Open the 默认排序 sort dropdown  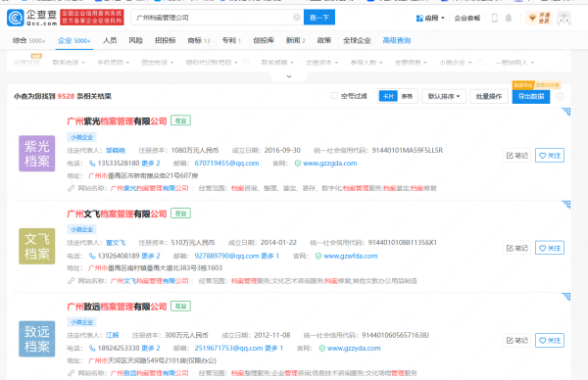point(444,96)
